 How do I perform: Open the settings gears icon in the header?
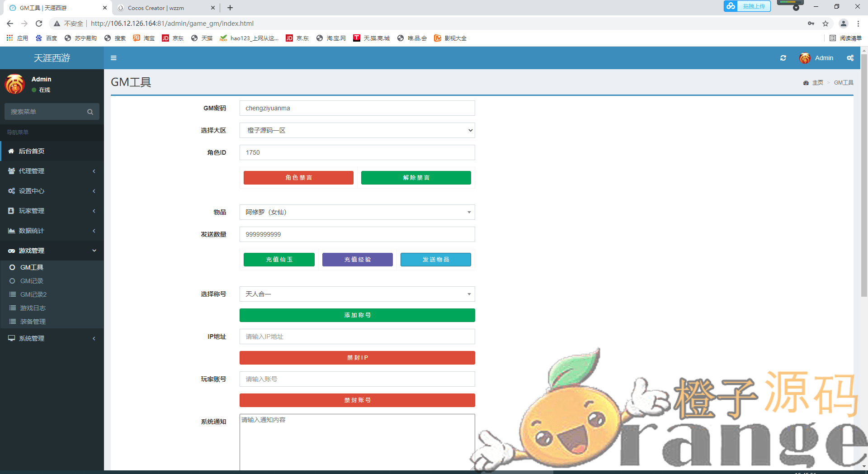pos(850,58)
